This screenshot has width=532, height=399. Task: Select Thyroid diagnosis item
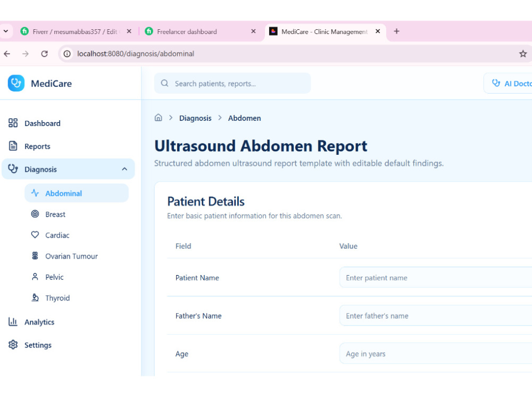(76, 298)
